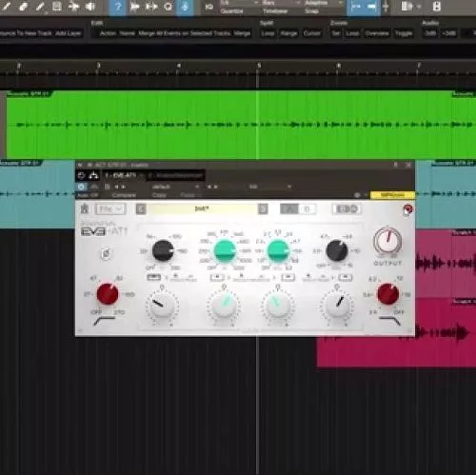This screenshot has height=475, width=476.
Task: Click gain knob under black high band
Action: pyautogui.click(x=337, y=306)
